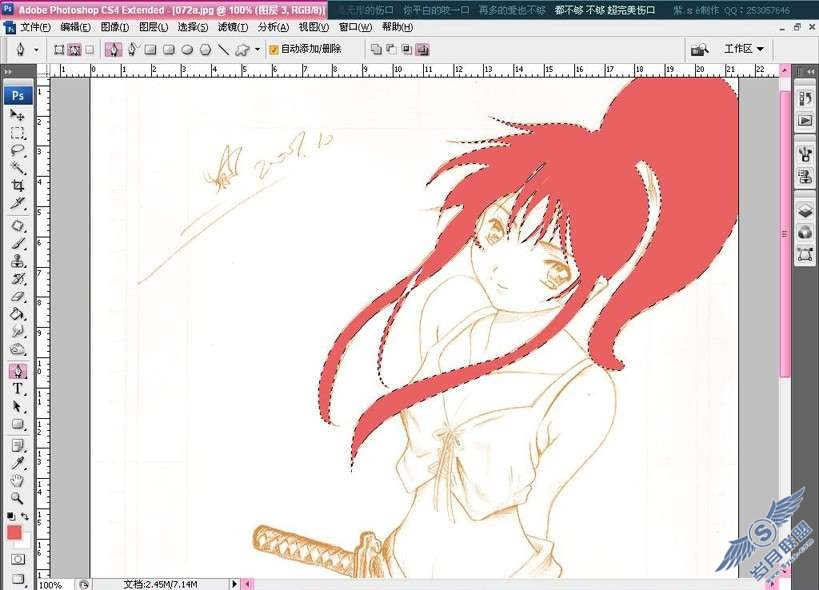819x590 pixels.
Task: Open the 滤镜(T) menu
Action: 233,27
